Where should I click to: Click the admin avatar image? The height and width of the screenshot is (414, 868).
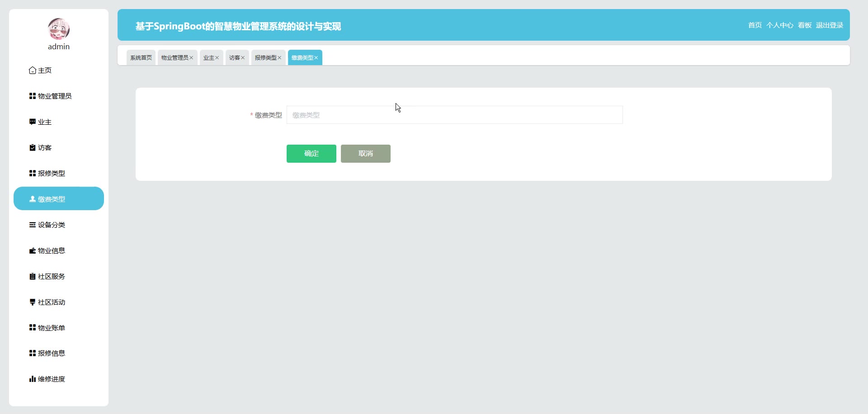tap(59, 29)
